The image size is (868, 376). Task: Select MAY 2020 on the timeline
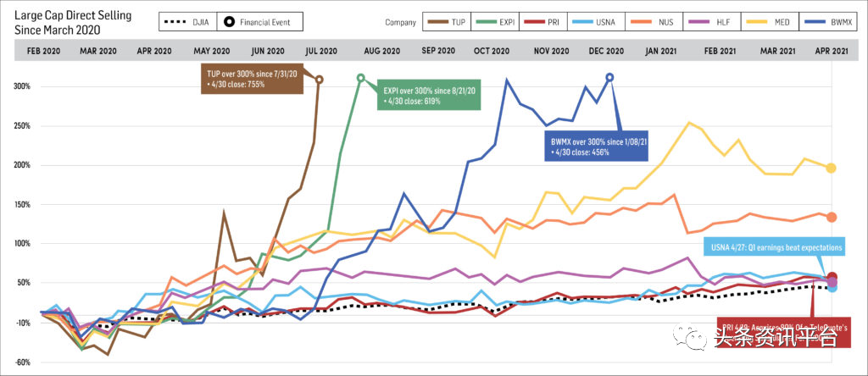211,51
